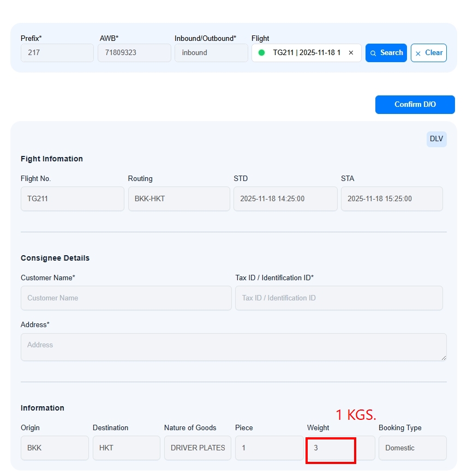This screenshot has height=476, width=467.
Task: Click the Routing BKK-HKT field
Action: click(x=179, y=199)
